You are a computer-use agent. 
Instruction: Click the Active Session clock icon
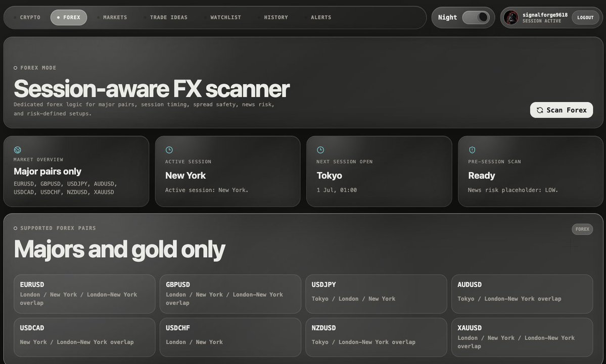(169, 150)
